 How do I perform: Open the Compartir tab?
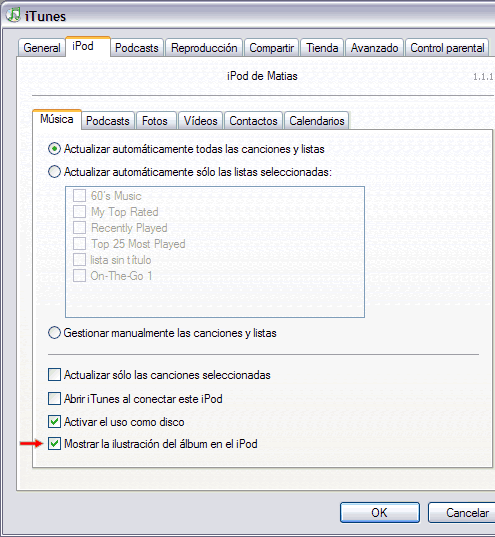click(272, 48)
